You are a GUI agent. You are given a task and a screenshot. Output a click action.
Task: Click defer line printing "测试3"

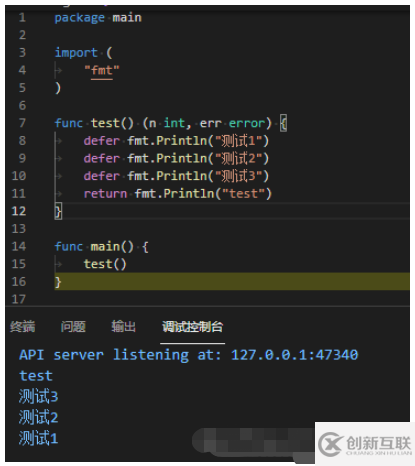[x=176, y=176]
